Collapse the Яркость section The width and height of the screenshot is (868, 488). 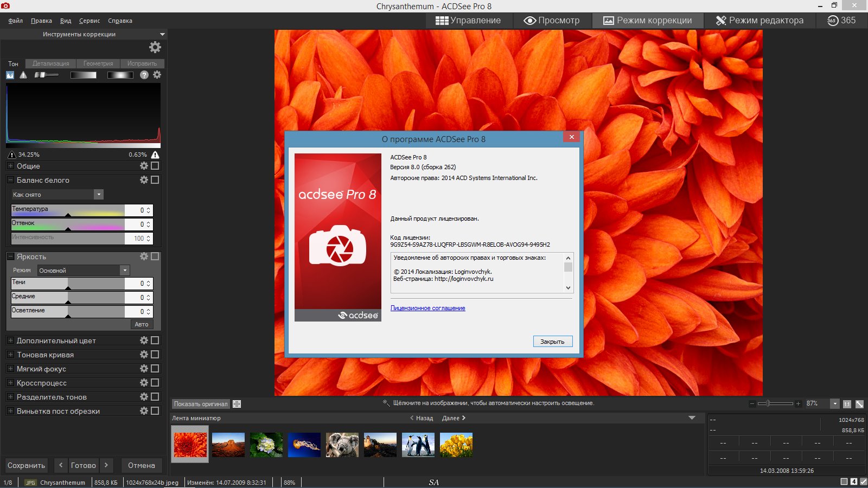pos(10,256)
